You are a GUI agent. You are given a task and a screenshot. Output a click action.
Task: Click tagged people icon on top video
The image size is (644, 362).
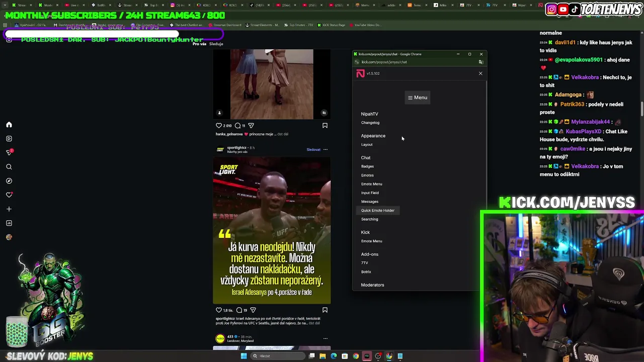[219, 113]
